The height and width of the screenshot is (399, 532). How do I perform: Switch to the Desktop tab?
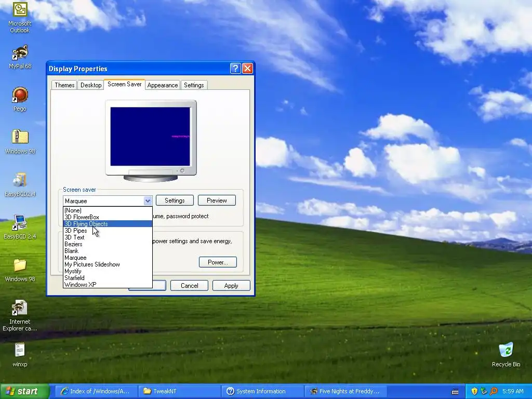coord(91,85)
